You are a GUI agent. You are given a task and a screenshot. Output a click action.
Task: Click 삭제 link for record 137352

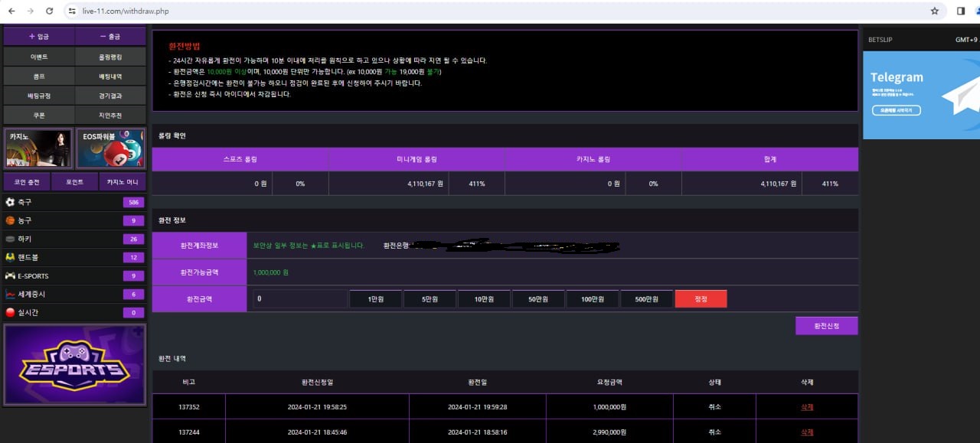coord(807,407)
